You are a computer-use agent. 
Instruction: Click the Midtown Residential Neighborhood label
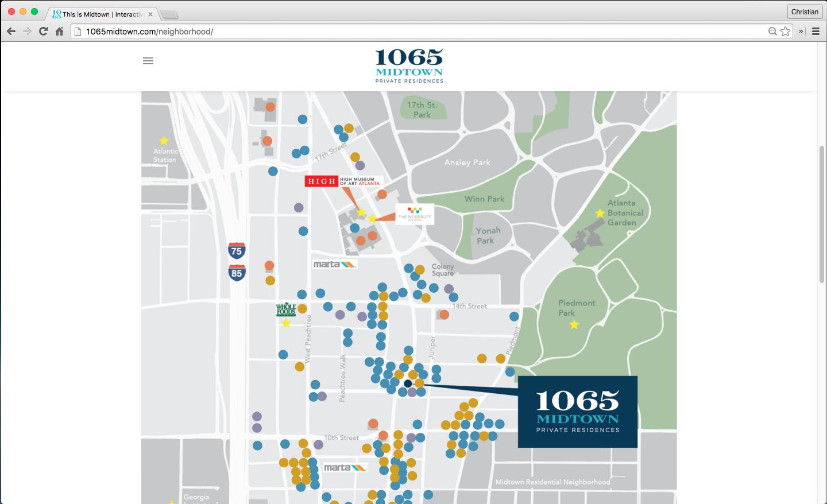[x=553, y=482]
